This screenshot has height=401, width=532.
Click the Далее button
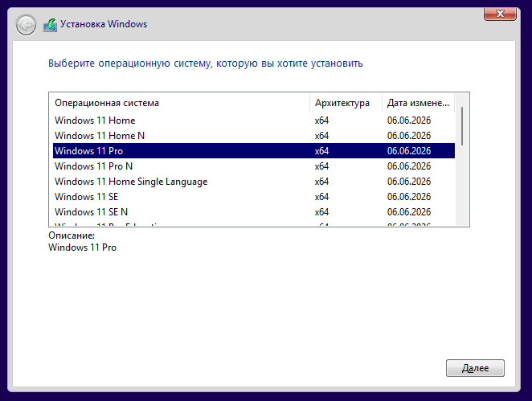point(475,368)
